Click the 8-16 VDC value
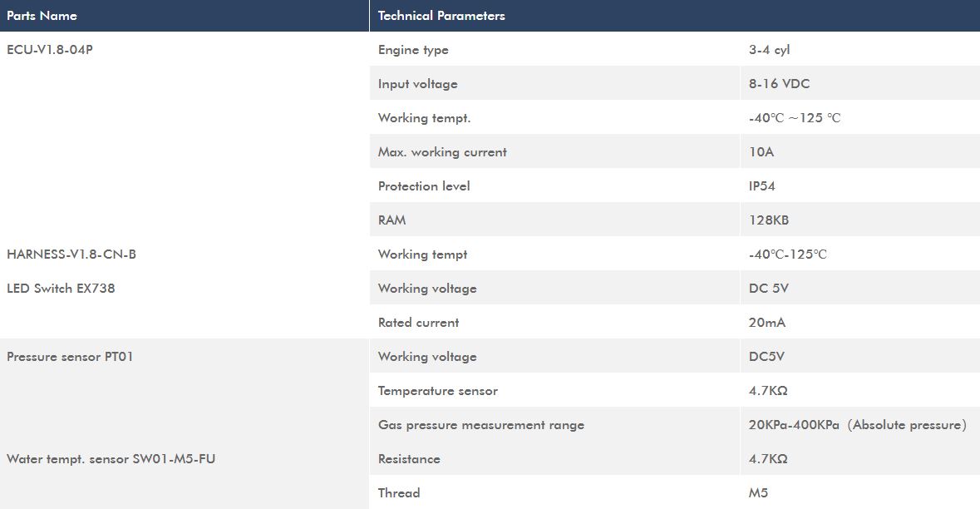This screenshot has height=509, width=980. pyautogui.click(x=779, y=84)
